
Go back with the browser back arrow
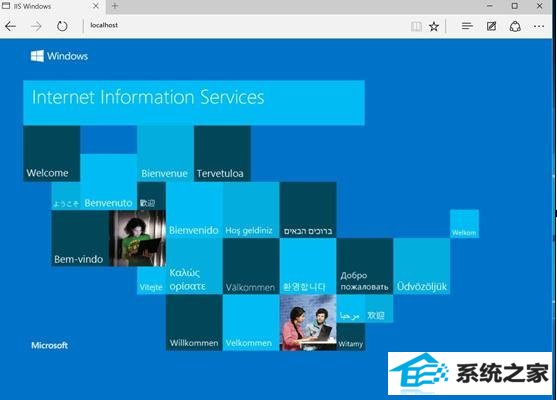tap(10, 26)
